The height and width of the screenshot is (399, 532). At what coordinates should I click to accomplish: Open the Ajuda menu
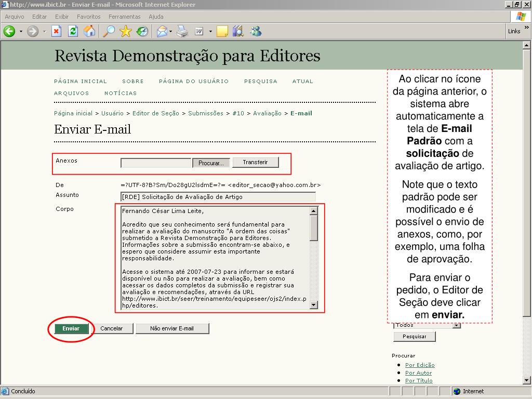(156, 17)
